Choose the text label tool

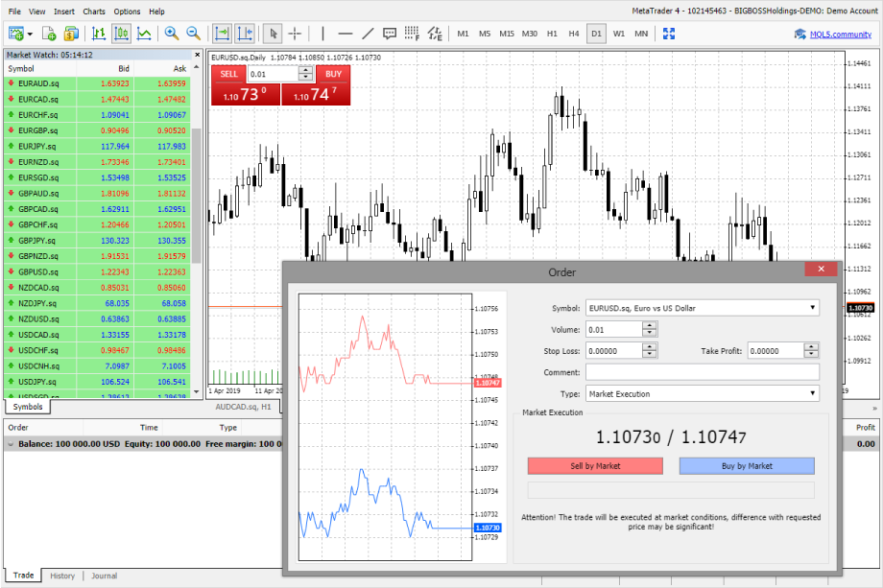[390, 34]
